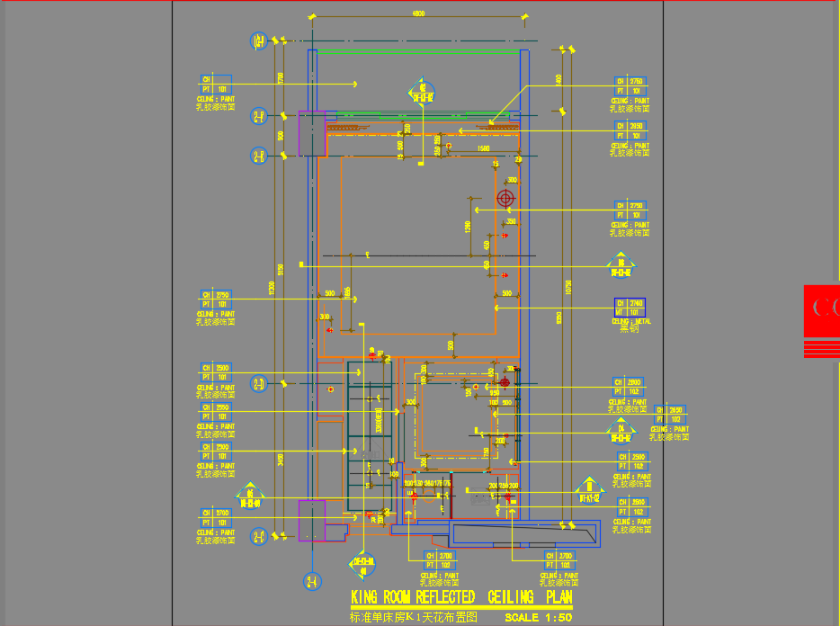The width and height of the screenshot is (840, 626).
Task: Pick the CH 2700 PT 101 ceiling tag
Action: [x=216, y=518]
